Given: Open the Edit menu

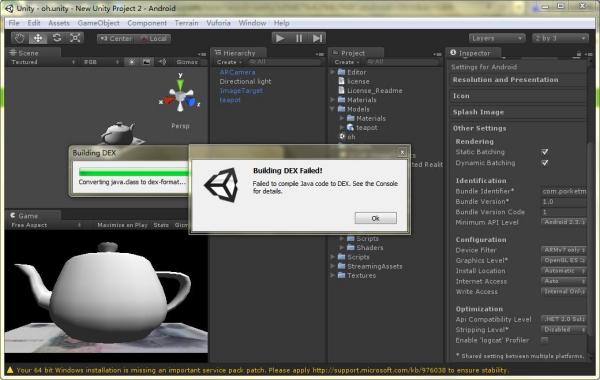Looking at the screenshot, I should click(x=34, y=23).
